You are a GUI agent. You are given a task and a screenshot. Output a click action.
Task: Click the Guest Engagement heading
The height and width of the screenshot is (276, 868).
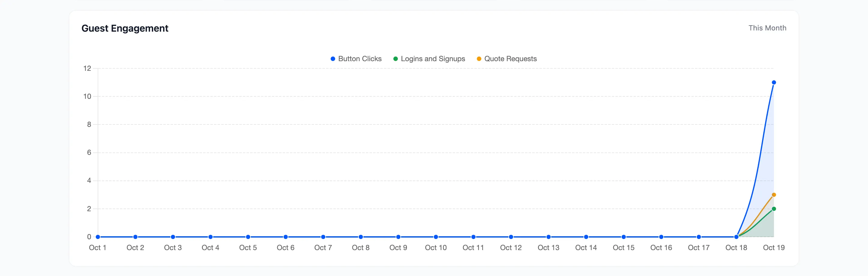[x=125, y=28]
